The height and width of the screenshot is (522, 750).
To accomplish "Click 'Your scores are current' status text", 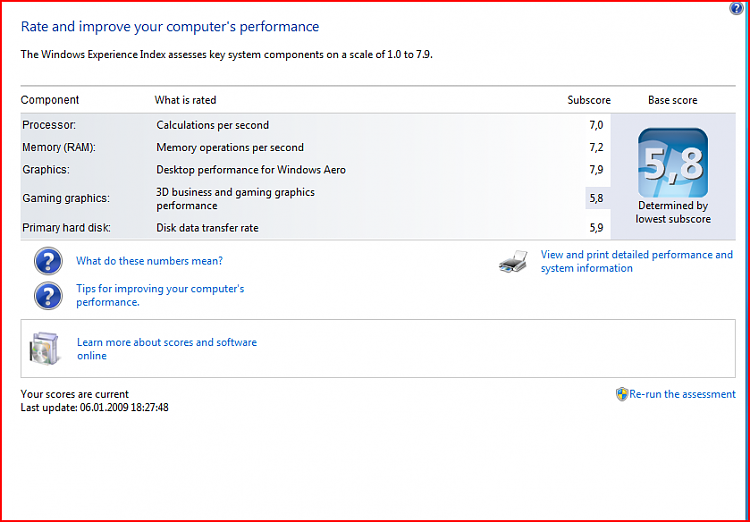I will (x=75, y=394).
